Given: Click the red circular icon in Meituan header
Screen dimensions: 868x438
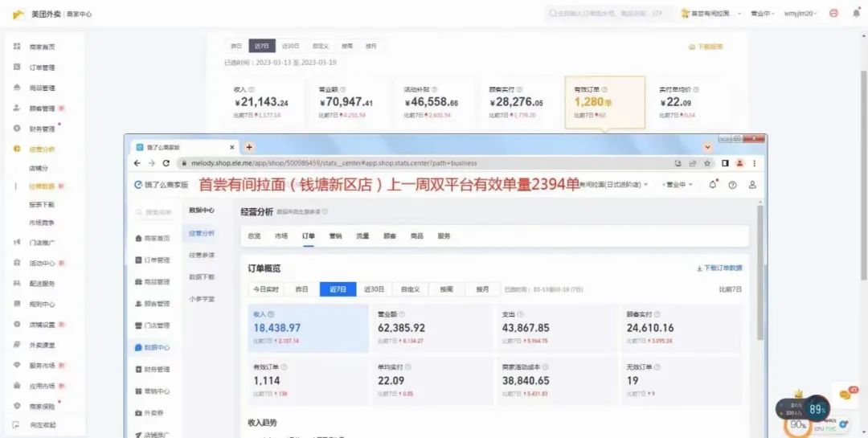Looking at the screenshot, I should (x=833, y=14).
